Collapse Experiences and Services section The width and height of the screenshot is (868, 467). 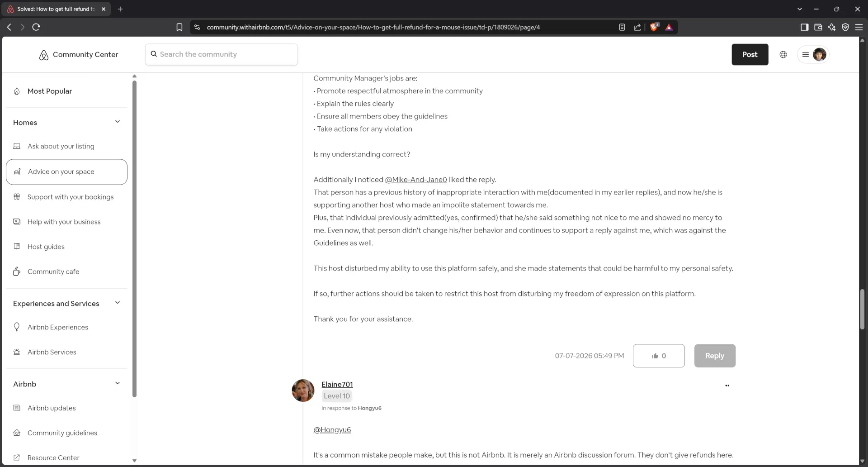pos(118,303)
